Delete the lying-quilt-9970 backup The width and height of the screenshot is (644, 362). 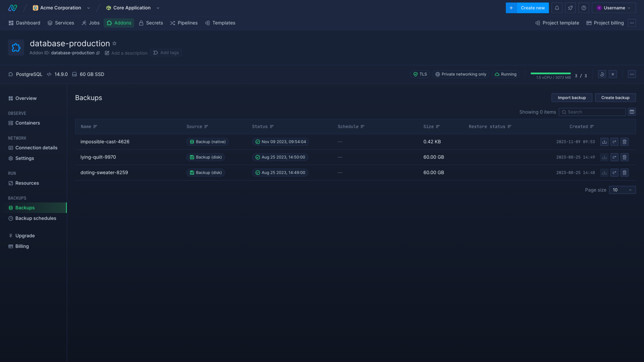click(625, 157)
